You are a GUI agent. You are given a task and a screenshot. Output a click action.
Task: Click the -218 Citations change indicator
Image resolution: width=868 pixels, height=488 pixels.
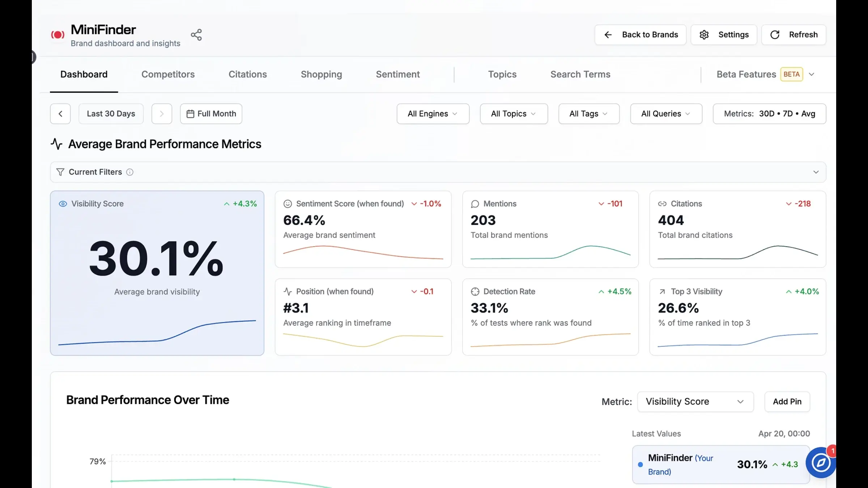click(x=799, y=204)
